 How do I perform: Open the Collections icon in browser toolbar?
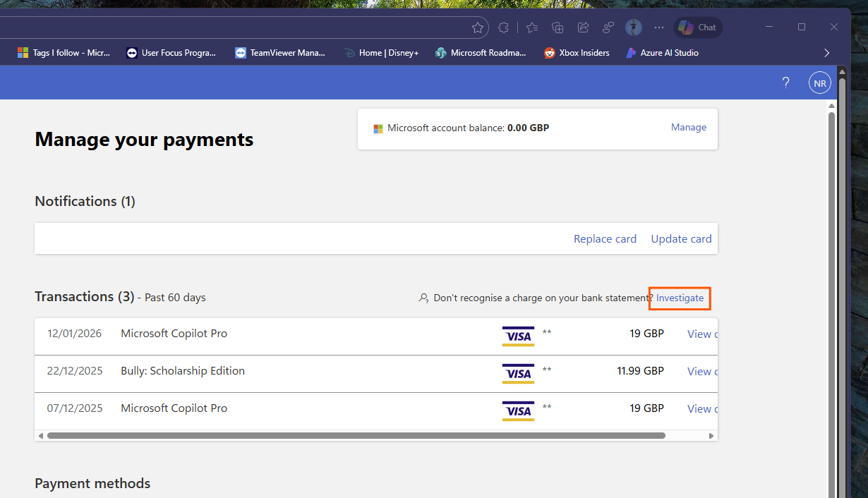tap(557, 28)
